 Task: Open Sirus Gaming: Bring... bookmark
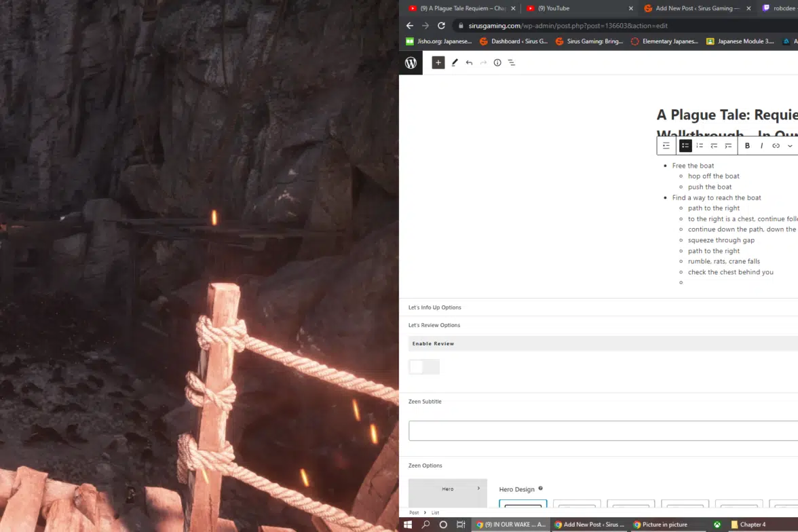(589, 41)
